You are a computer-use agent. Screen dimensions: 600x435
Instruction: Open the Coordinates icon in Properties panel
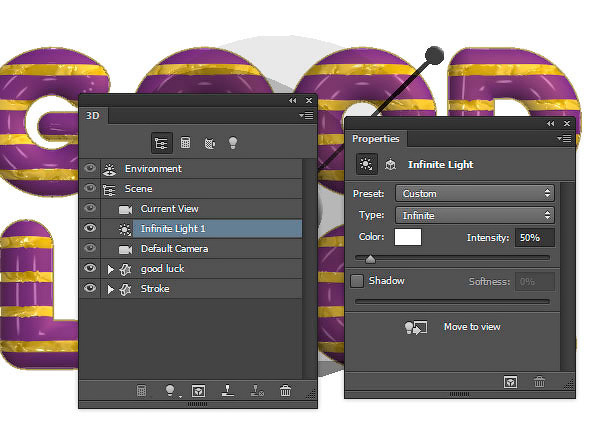point(390,165)
